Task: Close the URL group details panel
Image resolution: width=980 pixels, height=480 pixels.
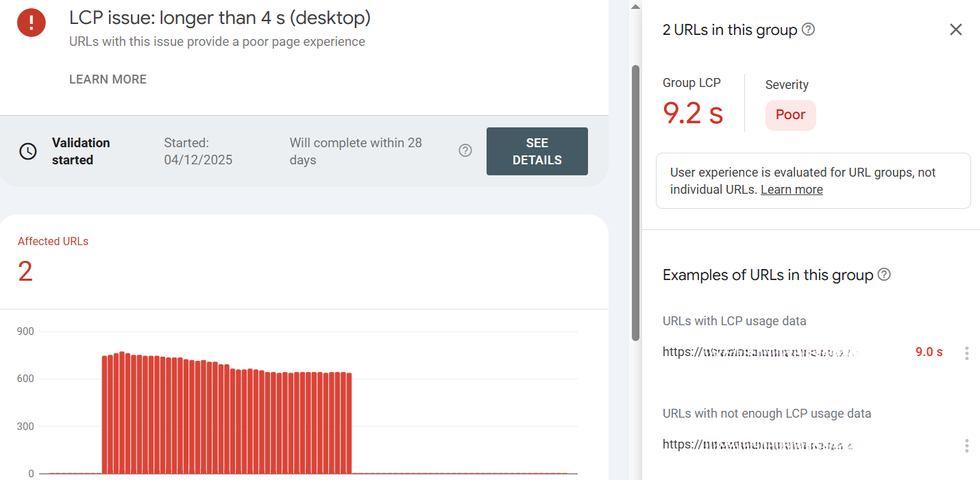Action: [956, 29]
